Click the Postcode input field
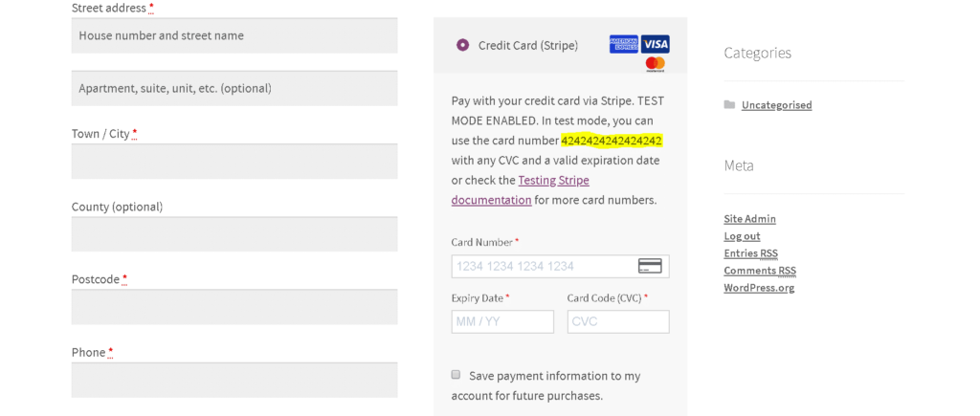The height and width of the screenshot is (416, 980). [x=234, y=307]
